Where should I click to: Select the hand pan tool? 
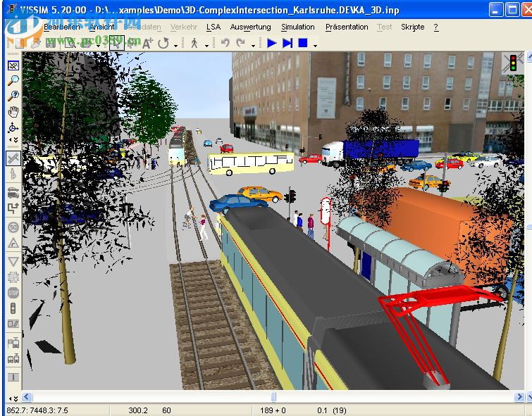click(13, 111)
